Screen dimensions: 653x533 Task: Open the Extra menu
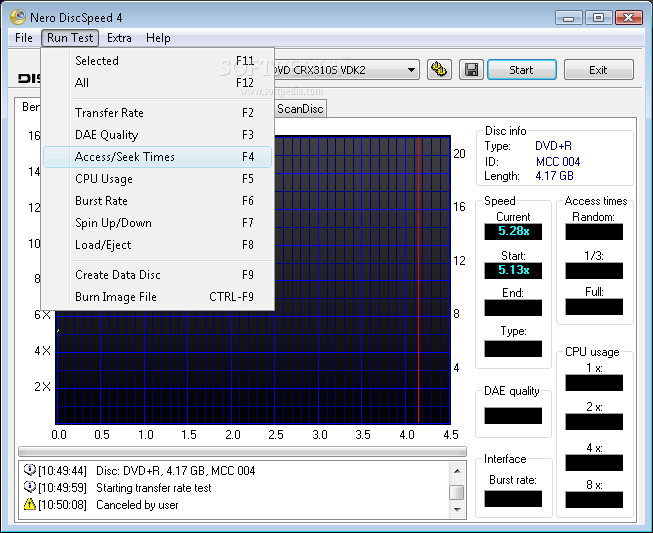tap(119, 38)
